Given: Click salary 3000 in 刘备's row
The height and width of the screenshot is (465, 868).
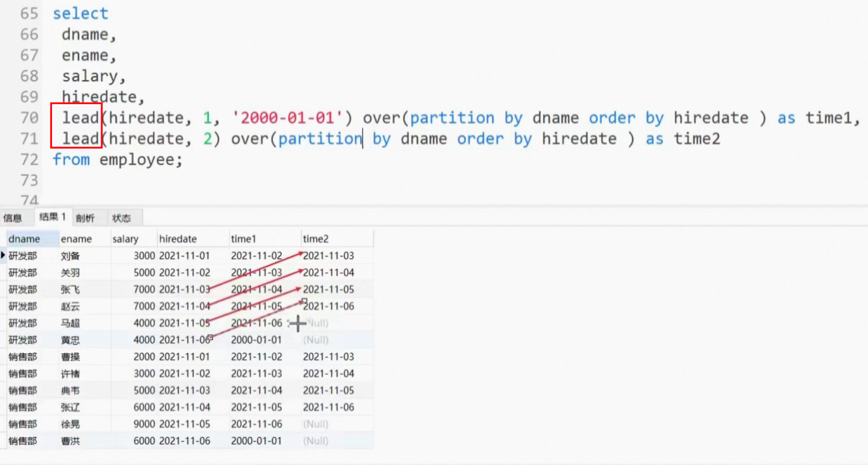Looking at the screenshot, I should point(145,255).
